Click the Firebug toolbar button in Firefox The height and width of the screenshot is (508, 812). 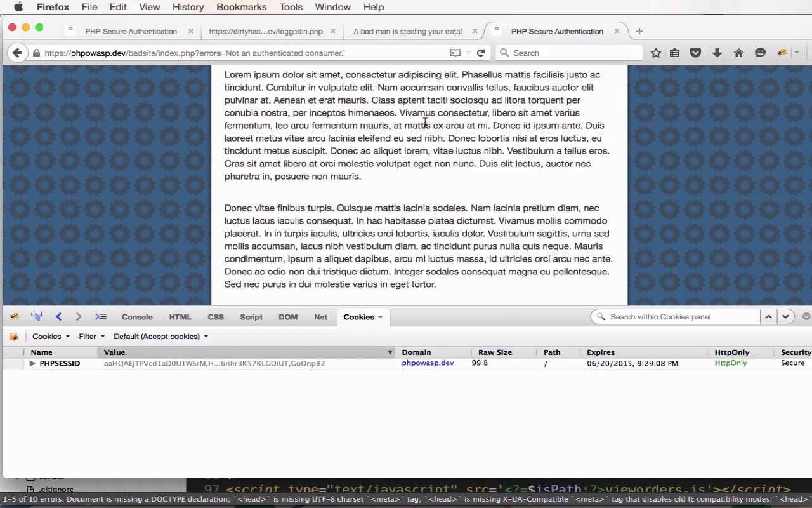click(782, 53)
